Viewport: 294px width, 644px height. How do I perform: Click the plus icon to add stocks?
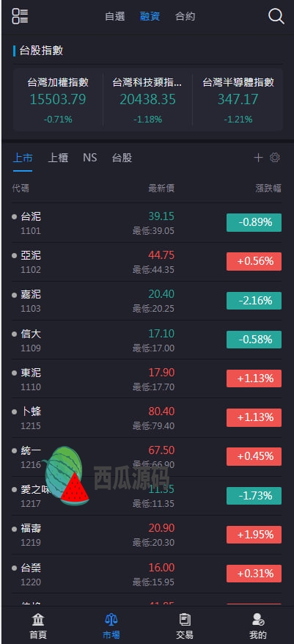[258, 158]
